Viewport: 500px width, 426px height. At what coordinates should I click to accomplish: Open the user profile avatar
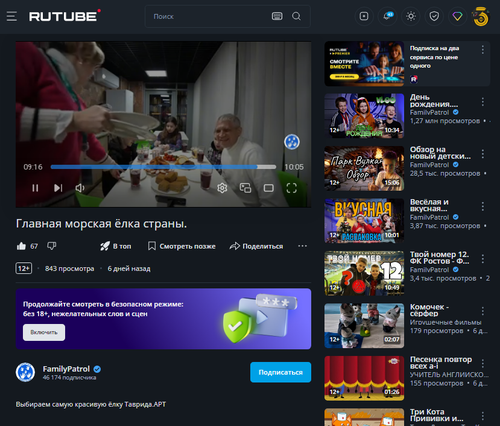(481, 16)
